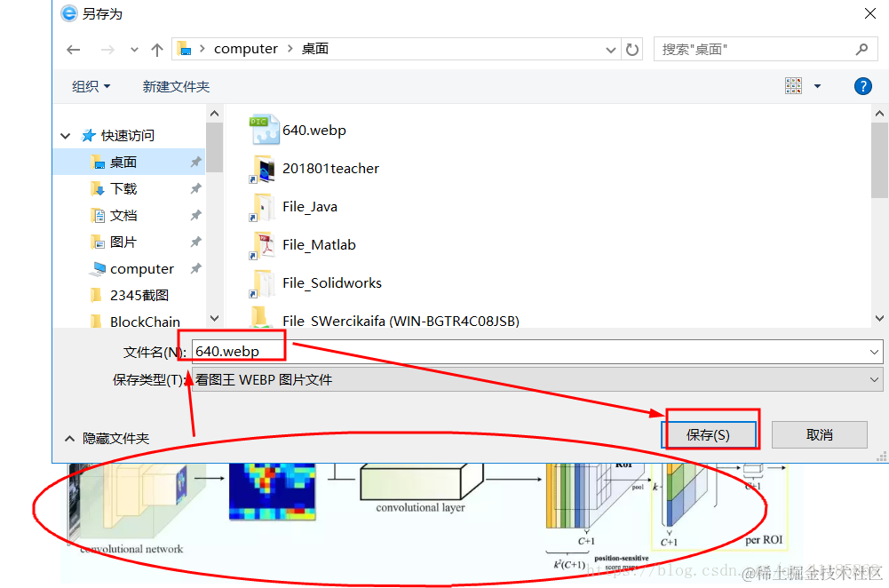This screenshot has height=588, width=889.
Task: Select the 201801teacher shortcut icon
Action: (262, 169)
